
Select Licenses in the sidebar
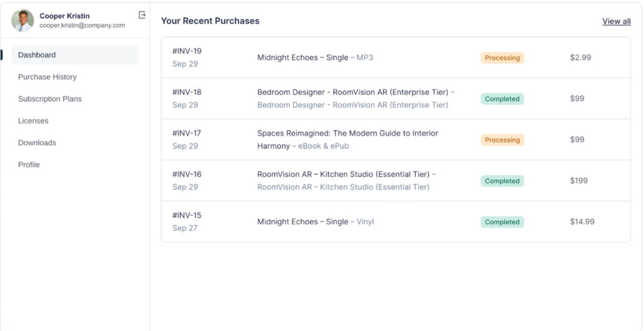[33, 121]
